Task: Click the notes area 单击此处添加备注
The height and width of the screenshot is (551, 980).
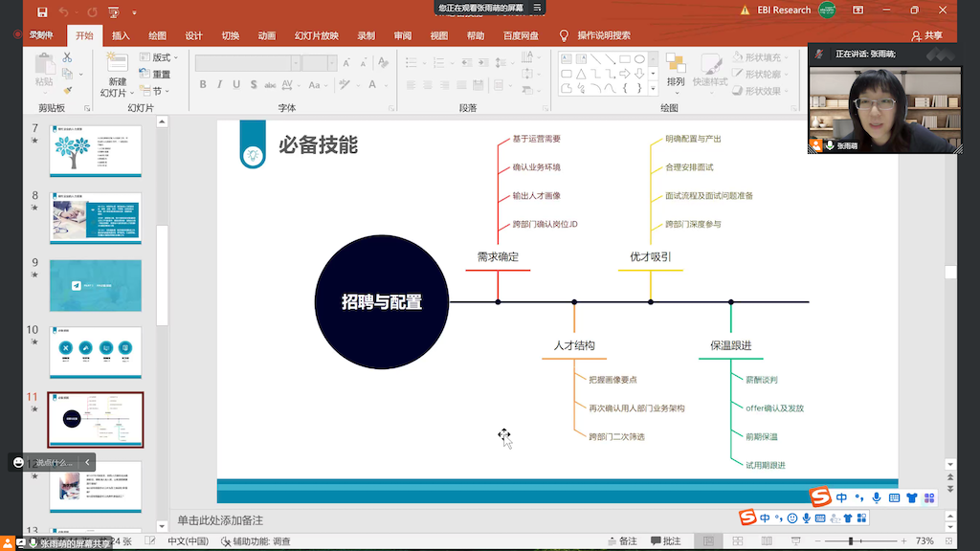Action: coord(220,520)
